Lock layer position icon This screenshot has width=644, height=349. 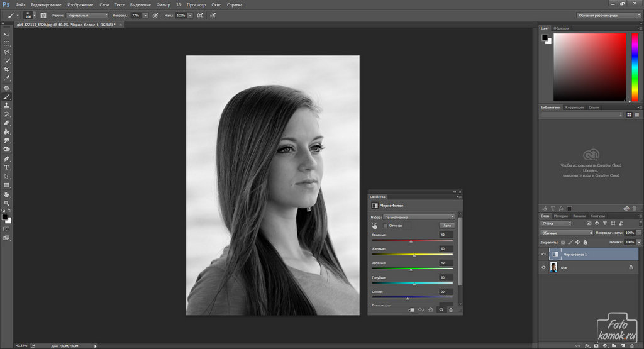[577, 242]
